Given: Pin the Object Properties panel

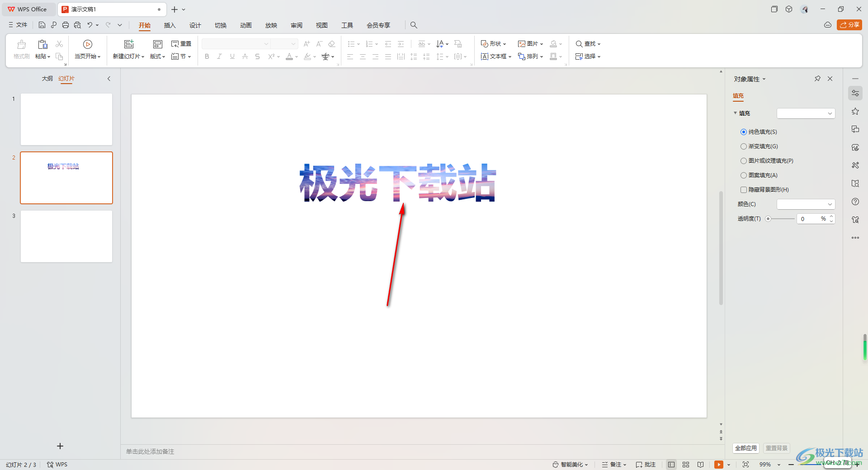Looking at the screenshot, I should [817, 79].
